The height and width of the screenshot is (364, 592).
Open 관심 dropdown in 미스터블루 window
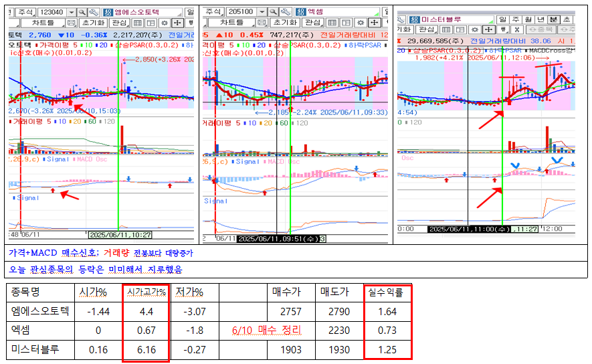point(427,29)
